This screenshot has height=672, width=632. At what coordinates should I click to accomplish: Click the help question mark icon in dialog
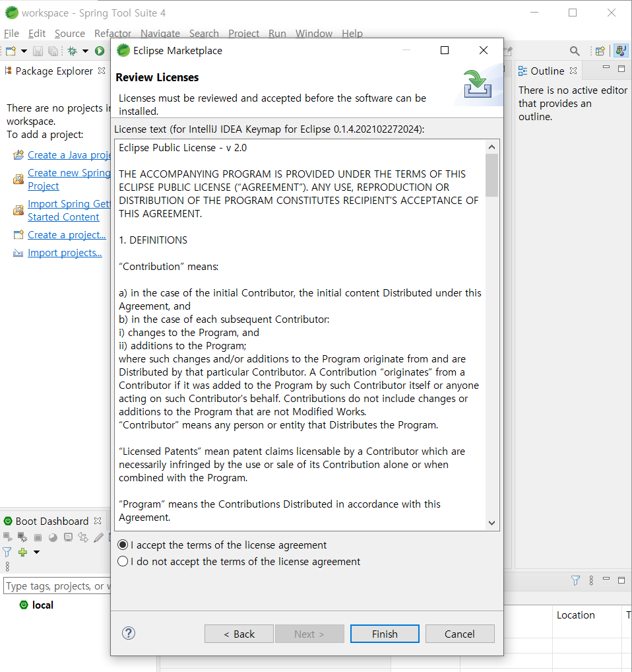pyautogui.click(x=129, y=633)
